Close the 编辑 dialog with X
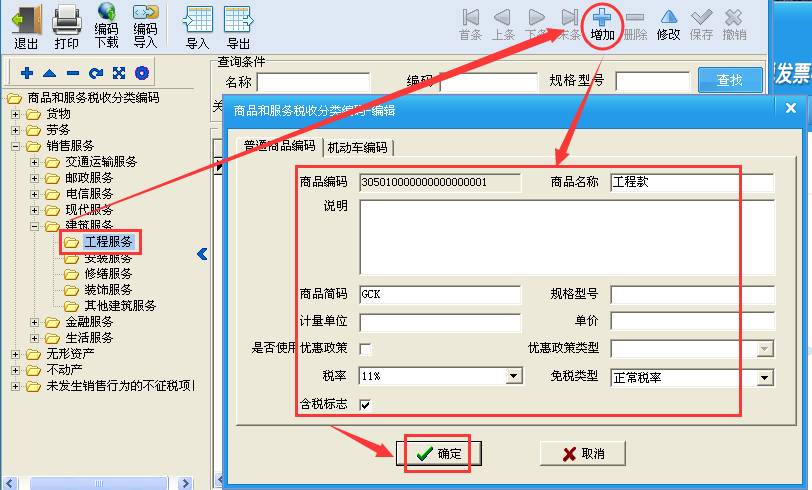Image resolution: width=812 pixels, height=490 pixels. pos(790,108)
